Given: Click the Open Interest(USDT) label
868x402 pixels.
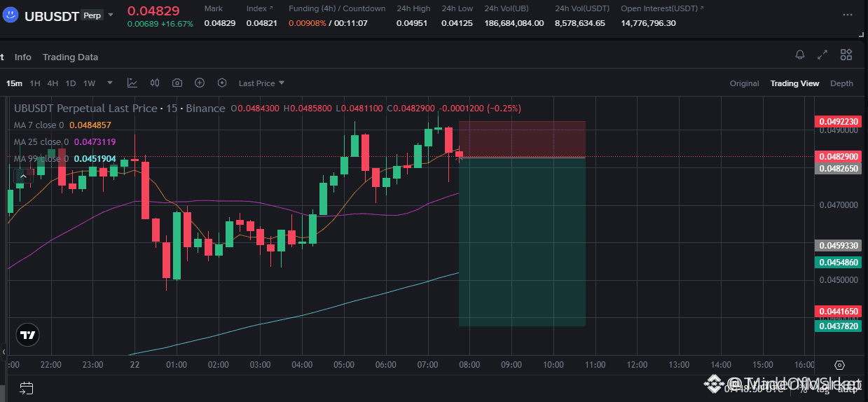Looking at the screenshot, I should point(659,8).
